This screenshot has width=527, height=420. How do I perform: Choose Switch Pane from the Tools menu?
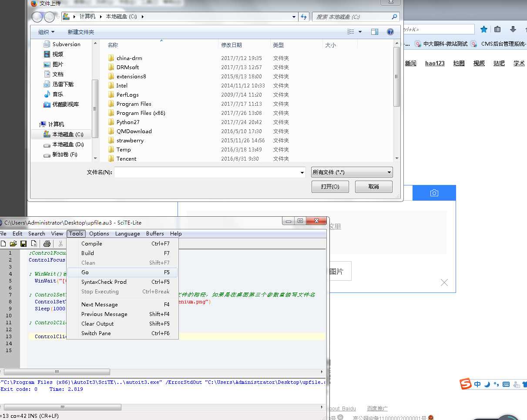point(122,333)
